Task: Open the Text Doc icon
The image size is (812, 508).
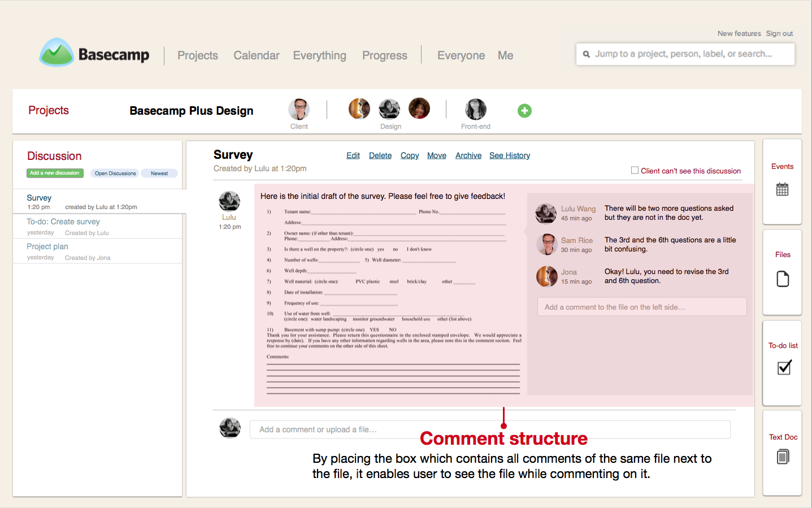Action: (x=783, y=457)
